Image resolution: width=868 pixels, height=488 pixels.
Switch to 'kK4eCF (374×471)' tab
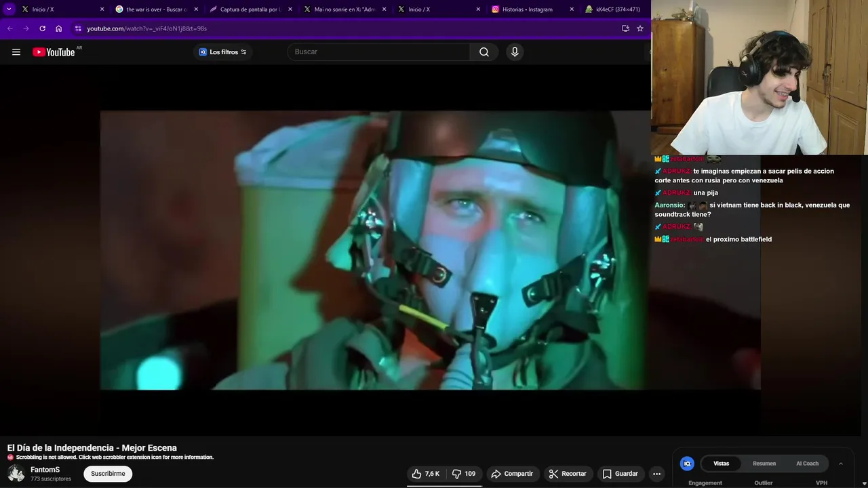point(616,9)
